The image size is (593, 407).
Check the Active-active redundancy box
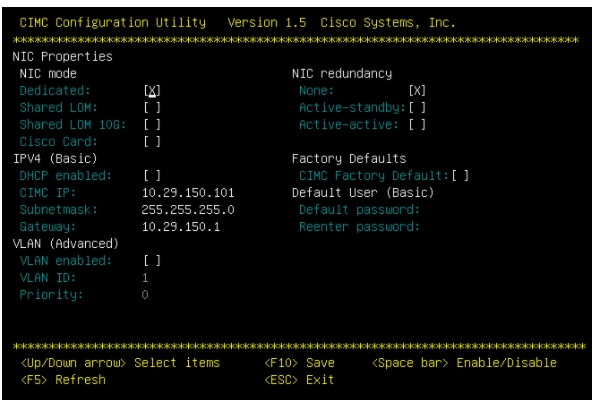(x=417, y=125)
